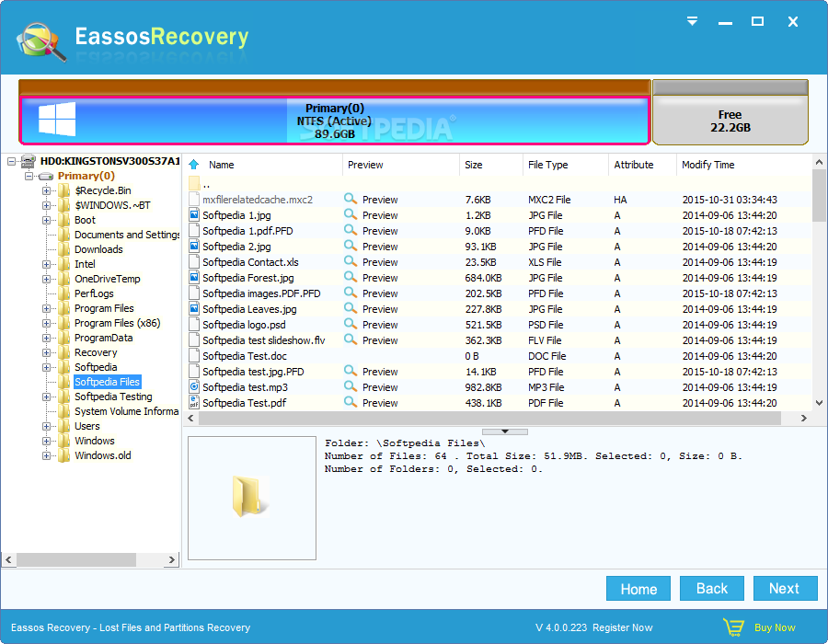Select the Softpedia images.PDF.PFD file row

tap(498, 293)
